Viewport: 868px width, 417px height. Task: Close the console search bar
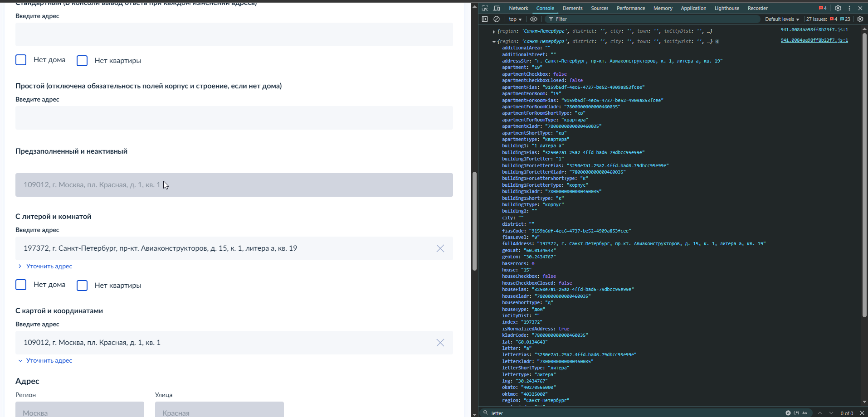[x=862, y=413]
